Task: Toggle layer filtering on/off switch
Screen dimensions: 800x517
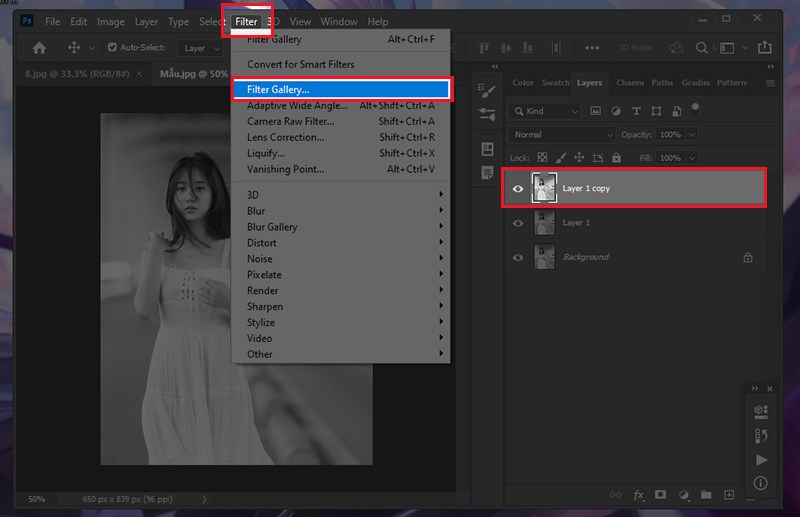Action: [x=695, y=109]
